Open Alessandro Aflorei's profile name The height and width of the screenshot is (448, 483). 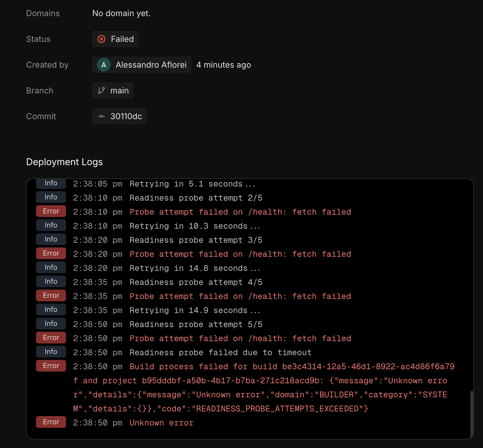[151, 65]
